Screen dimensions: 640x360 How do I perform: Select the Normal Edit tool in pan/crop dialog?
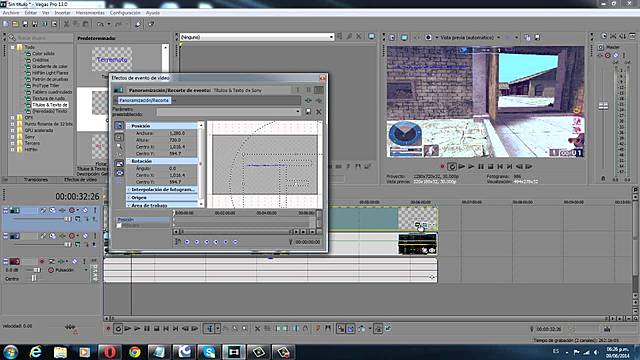point(119,137)
